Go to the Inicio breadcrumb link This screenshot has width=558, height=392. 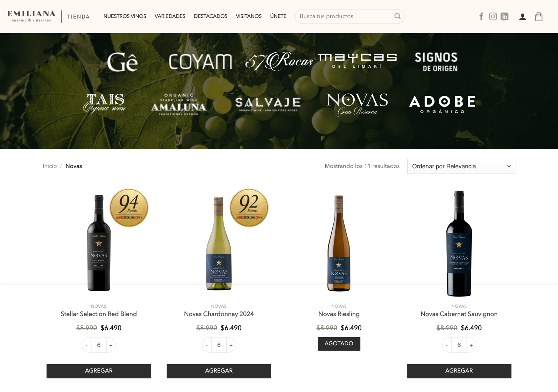[50, 166]
